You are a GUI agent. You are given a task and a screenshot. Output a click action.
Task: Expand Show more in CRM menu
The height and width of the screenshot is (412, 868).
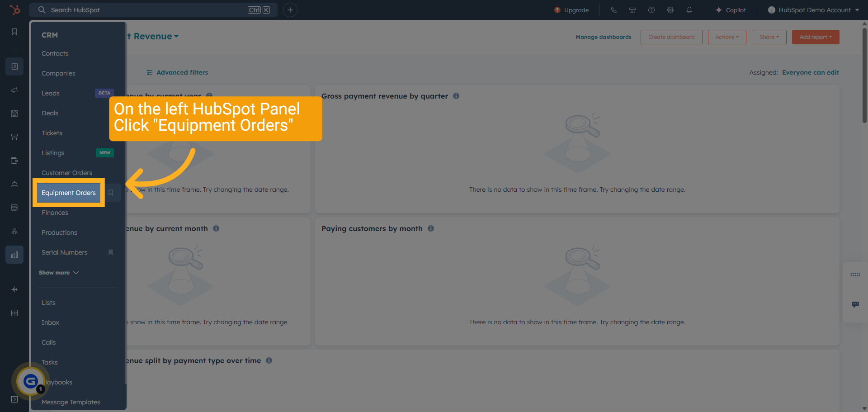[x=59, y=273]
